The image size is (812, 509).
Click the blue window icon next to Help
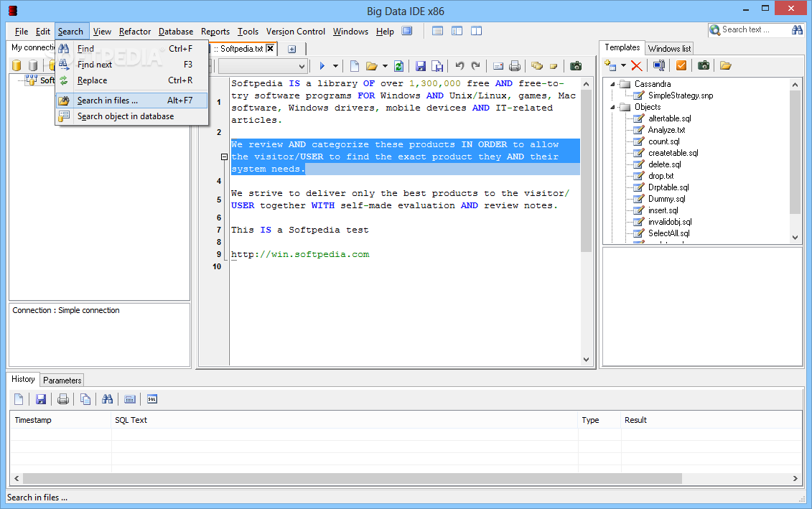[x=407, y=31]
